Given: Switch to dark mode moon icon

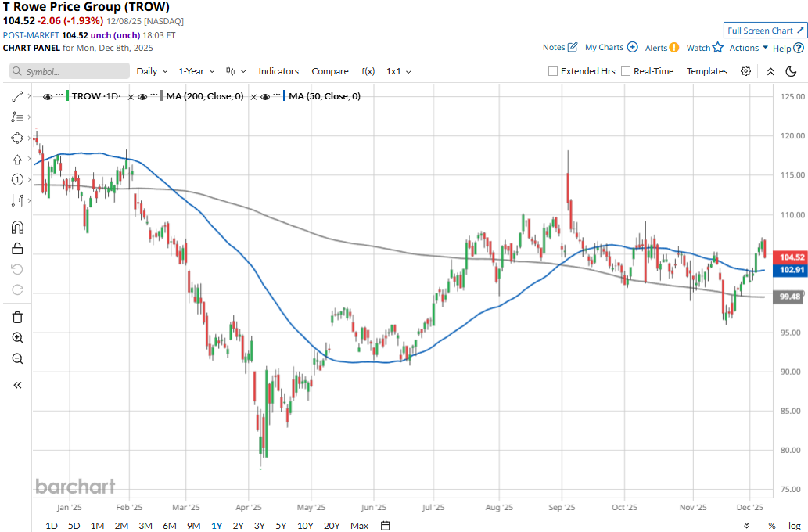Looking at the screenshot, I should click(791, 71).
